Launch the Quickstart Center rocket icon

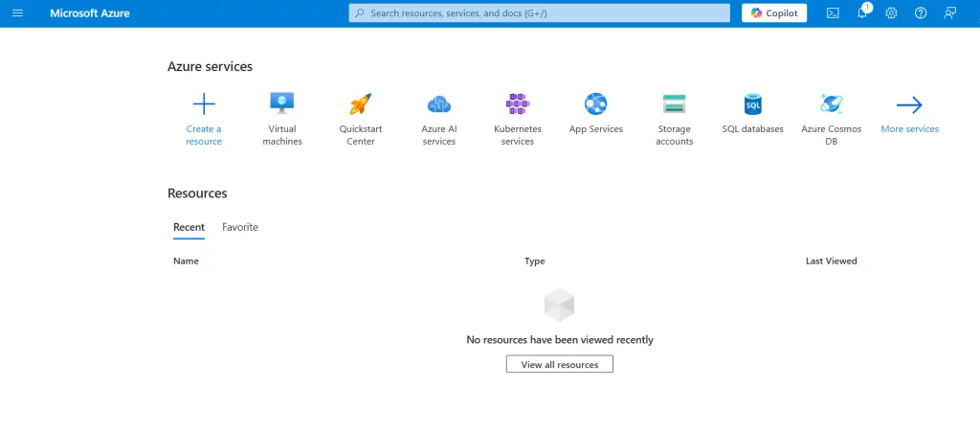[x=360, y=104]
